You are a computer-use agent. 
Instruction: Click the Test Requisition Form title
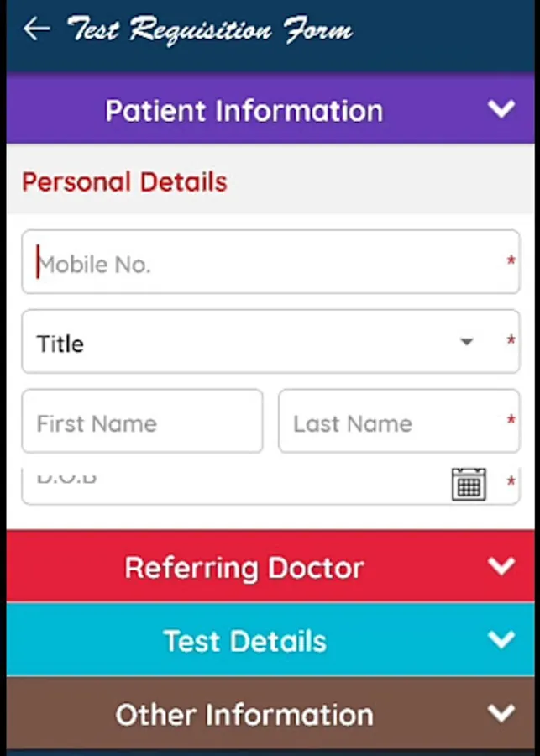pyautogui.click(x=210, y=30)
